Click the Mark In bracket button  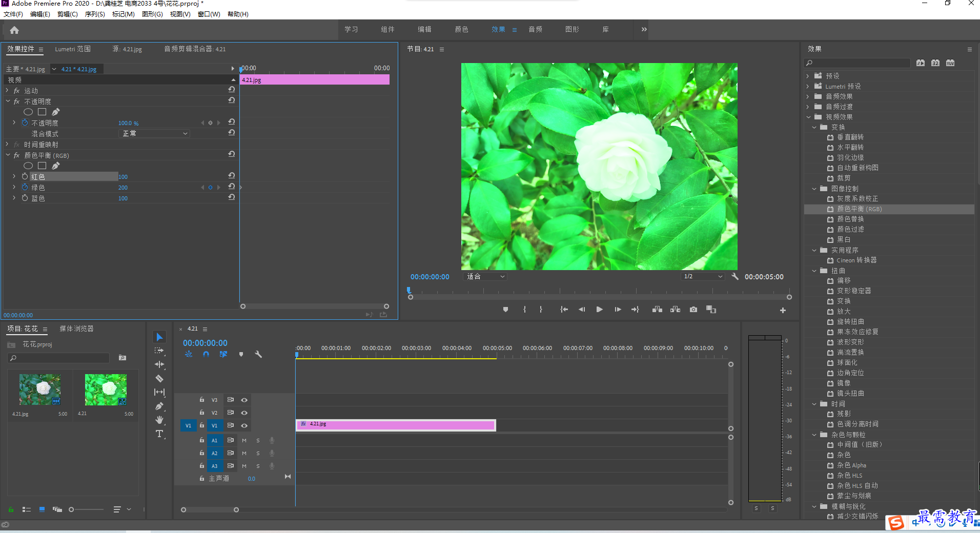pyautogui.click(x=524, y=310)
